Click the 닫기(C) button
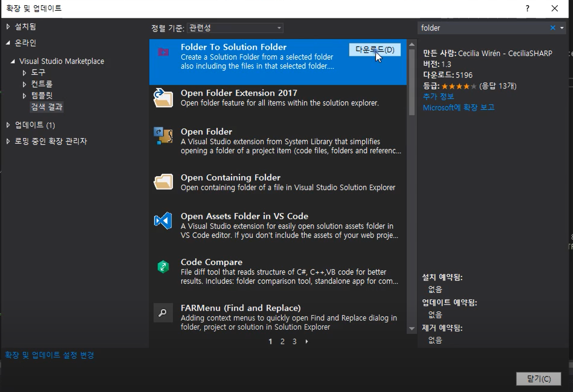Viewport: 573px width, 392px height. click(539, 379)
